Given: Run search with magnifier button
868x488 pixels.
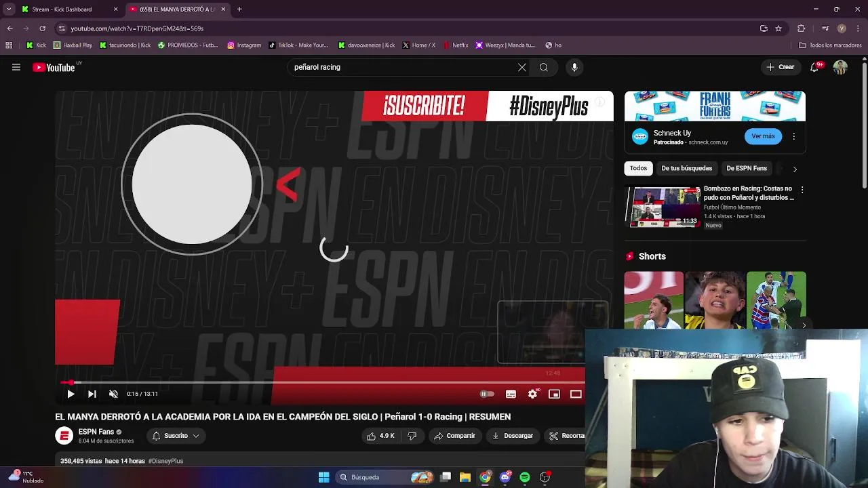Looking at the screenshot, I should [544, 67].
